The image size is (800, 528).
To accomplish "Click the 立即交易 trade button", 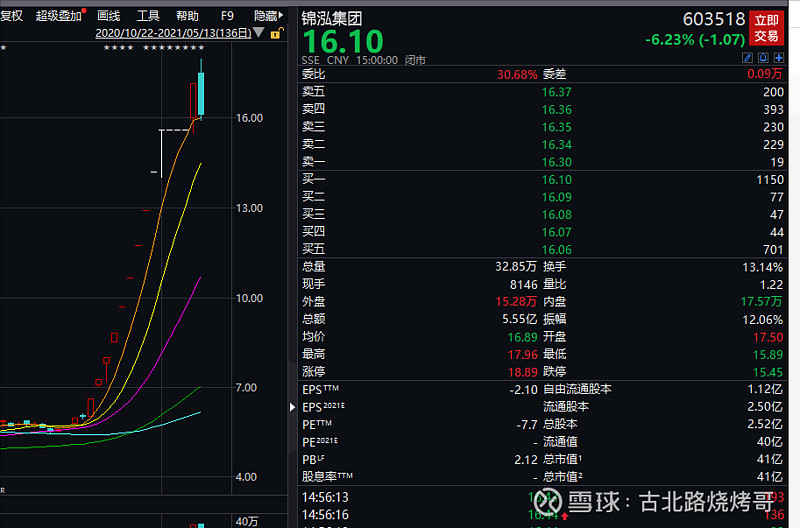I will [766, 28].
